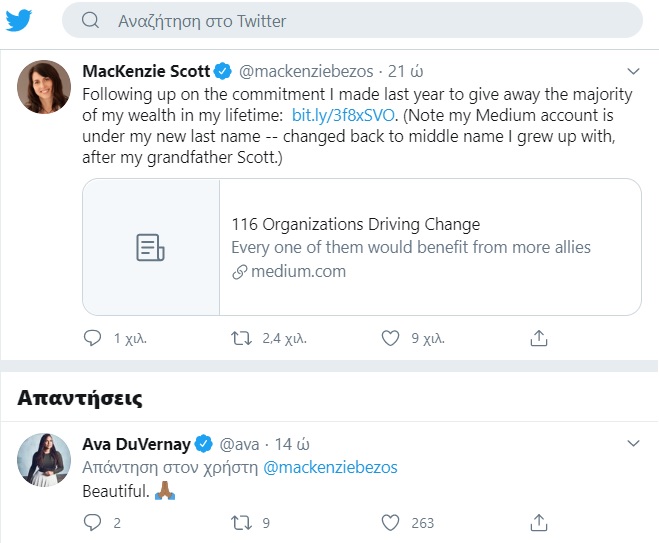Click the search magnifier icon

point(90,21)
